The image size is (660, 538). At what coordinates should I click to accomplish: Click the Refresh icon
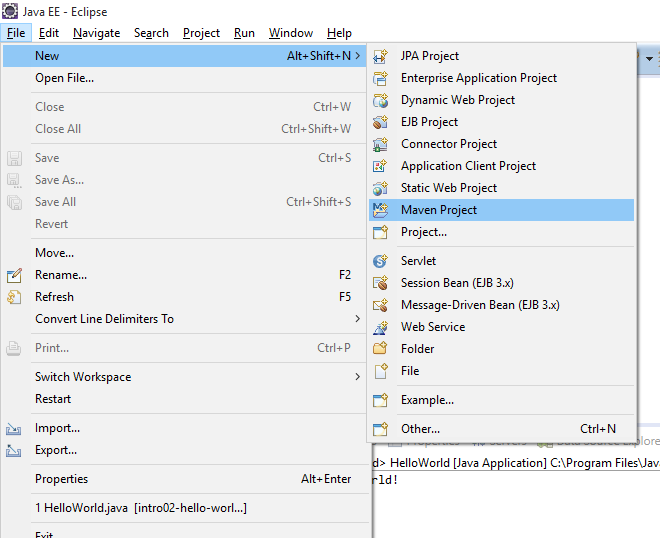click(x=14, y=297)
